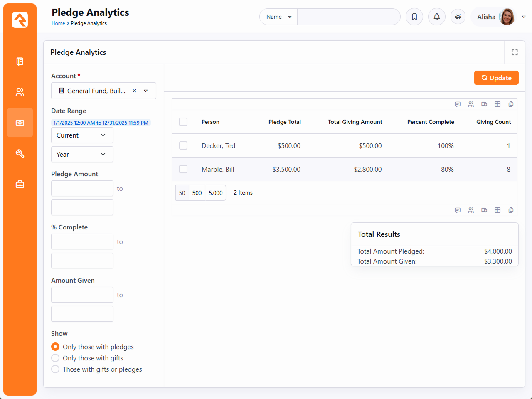Select 'Those with gifts or pledges'
This screenshot has width=532, height=399.
pyautogui.click(x=55, y=369)
